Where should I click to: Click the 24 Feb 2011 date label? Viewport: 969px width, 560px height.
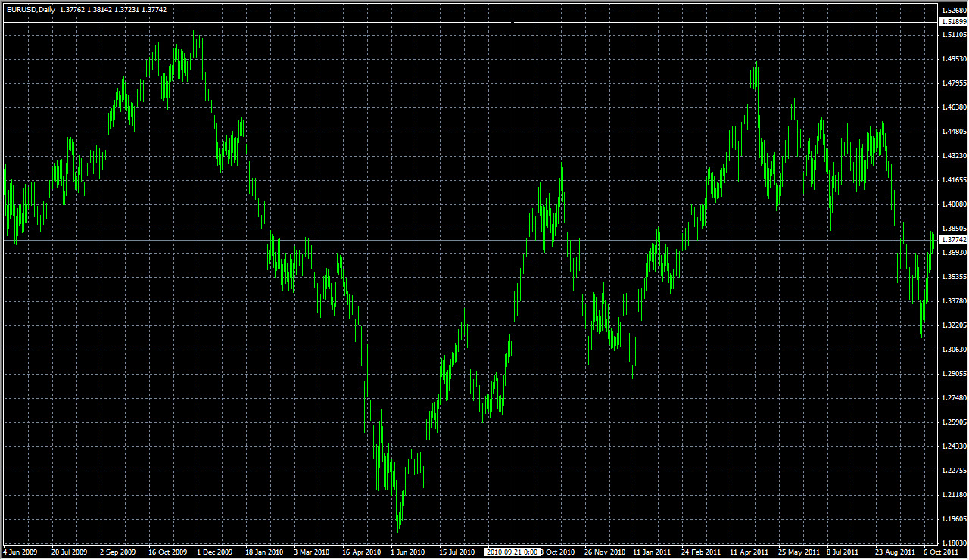(x=701, y=552)
